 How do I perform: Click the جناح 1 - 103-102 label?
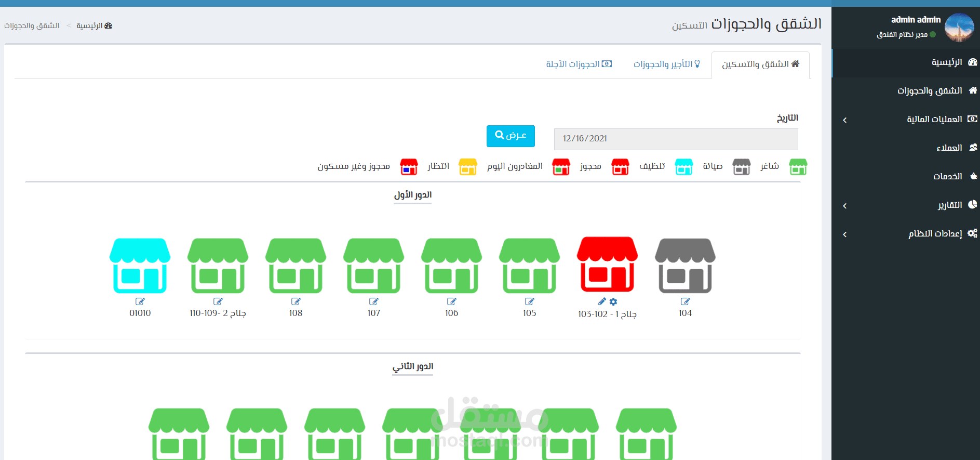click(x=607, y=314)
